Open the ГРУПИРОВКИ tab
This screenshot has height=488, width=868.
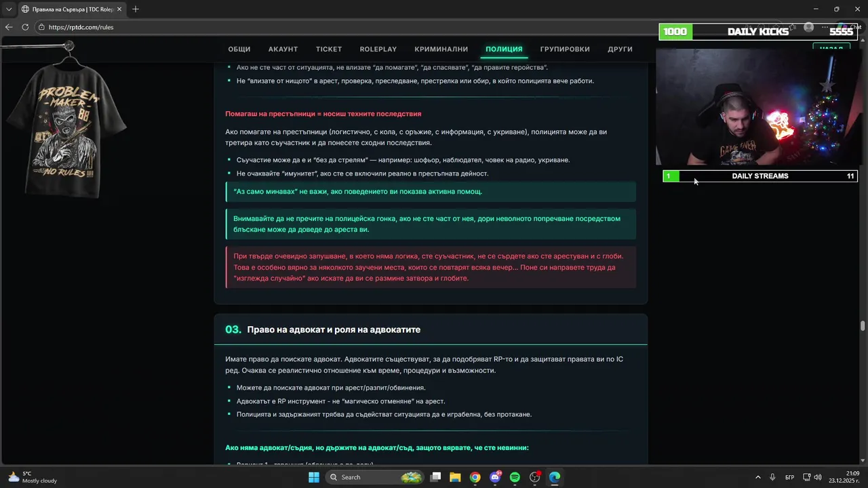(x=565, y=49)
